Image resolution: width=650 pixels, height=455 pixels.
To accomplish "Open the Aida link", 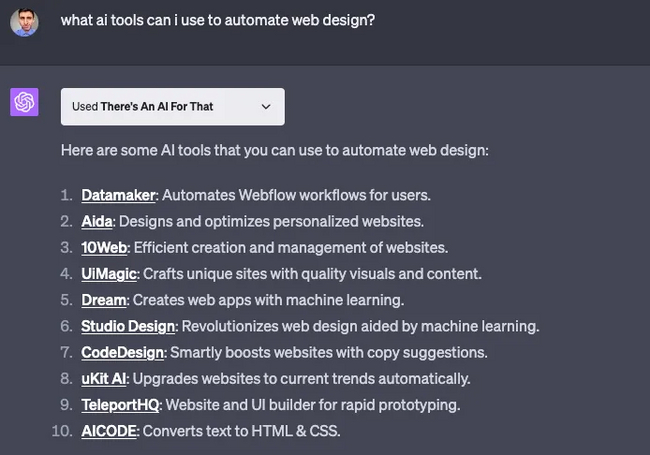I will tap(97, 221).
